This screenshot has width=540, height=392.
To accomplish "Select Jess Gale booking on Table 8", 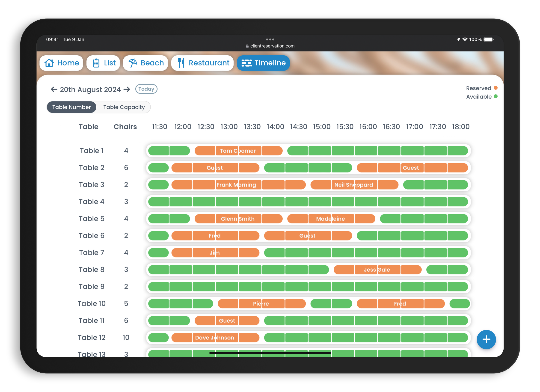I will (x=377, y=270).
